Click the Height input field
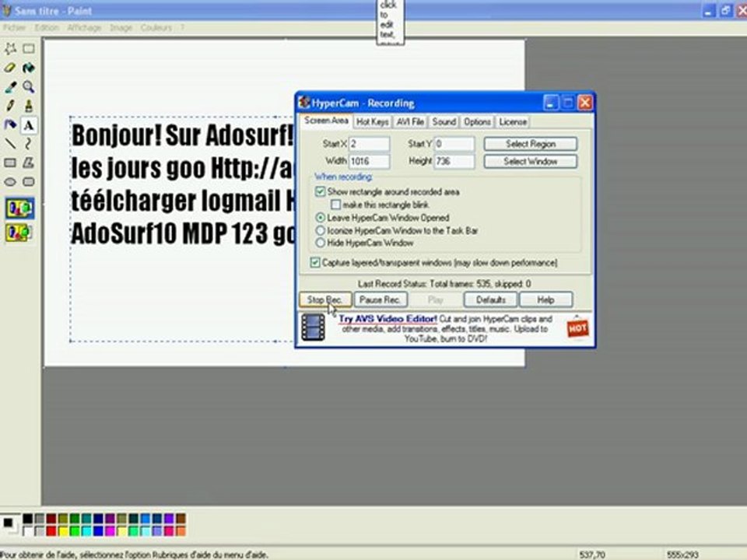The height and width of the screenshot is (560, 747). coord(454,162)
